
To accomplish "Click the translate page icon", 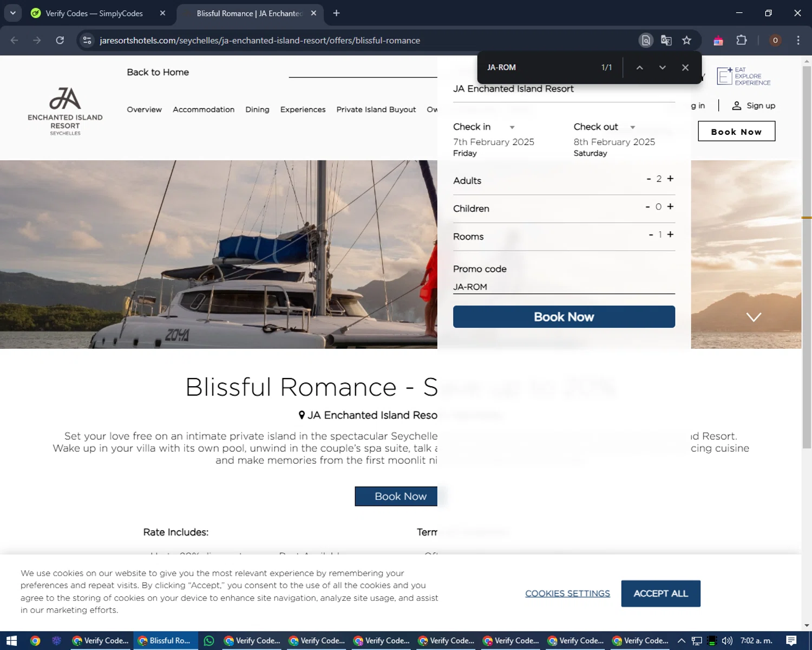I will [x=666, y=41].
